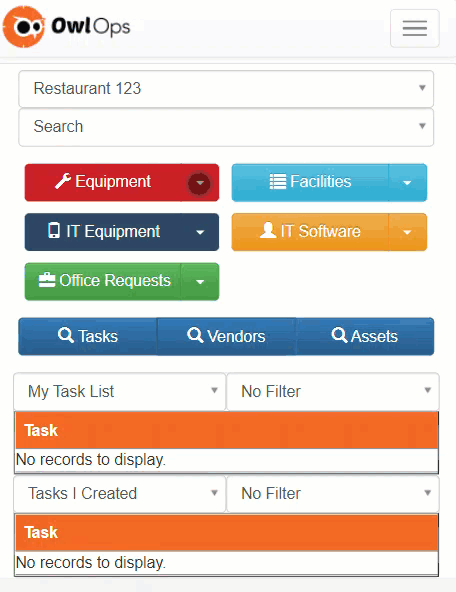This screenshot has width=456, height=592.
Task: Search Assets with the magnifier button
Action: tap(365, 336)
